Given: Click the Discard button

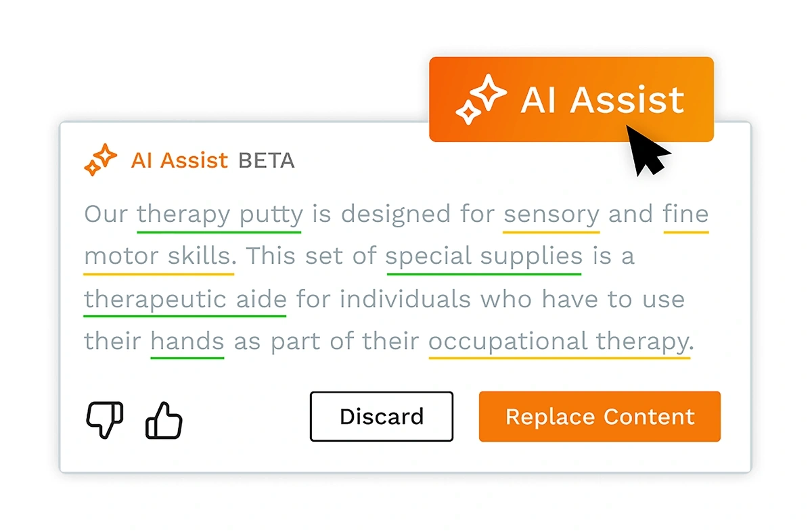Looking at the screenshot, I should 382,416.
